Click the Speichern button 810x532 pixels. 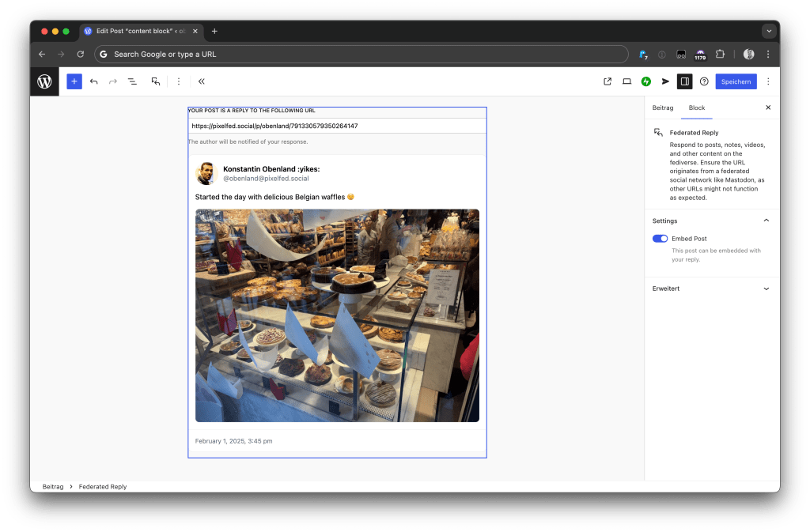(736, 81)
